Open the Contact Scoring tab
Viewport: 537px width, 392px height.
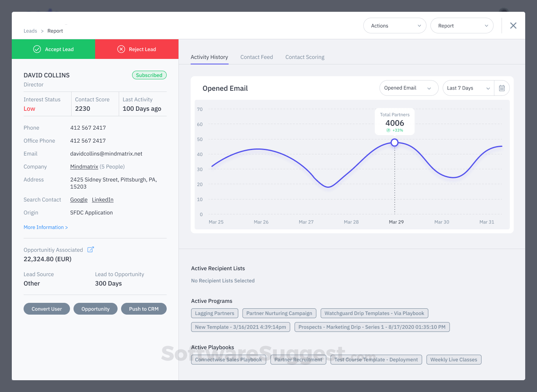pyautogui.click(x=305, y=57)
